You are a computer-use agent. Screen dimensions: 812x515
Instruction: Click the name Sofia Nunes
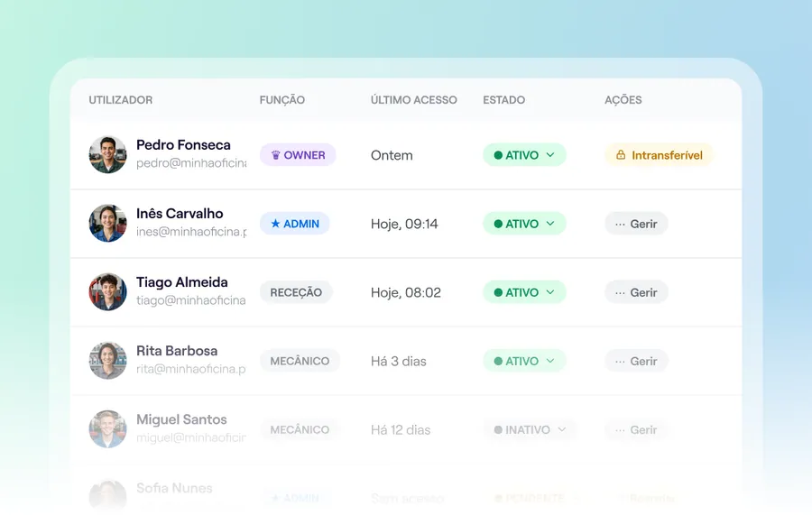tap(174, 488)
